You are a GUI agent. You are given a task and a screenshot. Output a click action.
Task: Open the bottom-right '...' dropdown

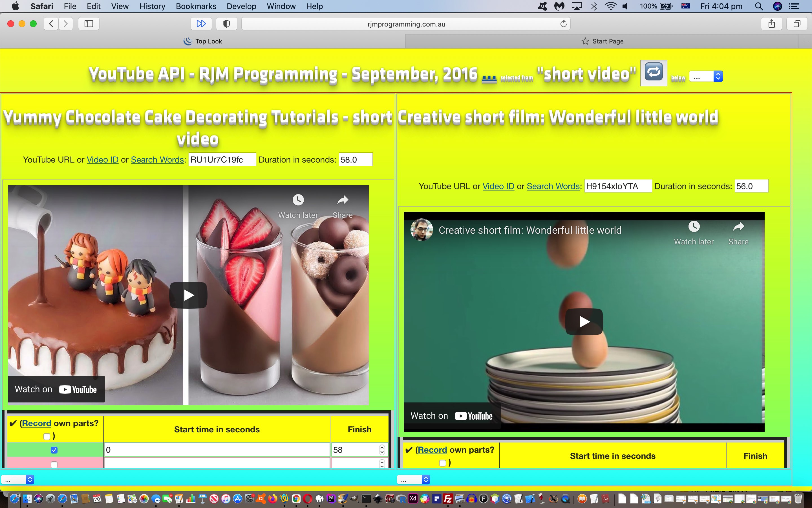click(413, 479)
